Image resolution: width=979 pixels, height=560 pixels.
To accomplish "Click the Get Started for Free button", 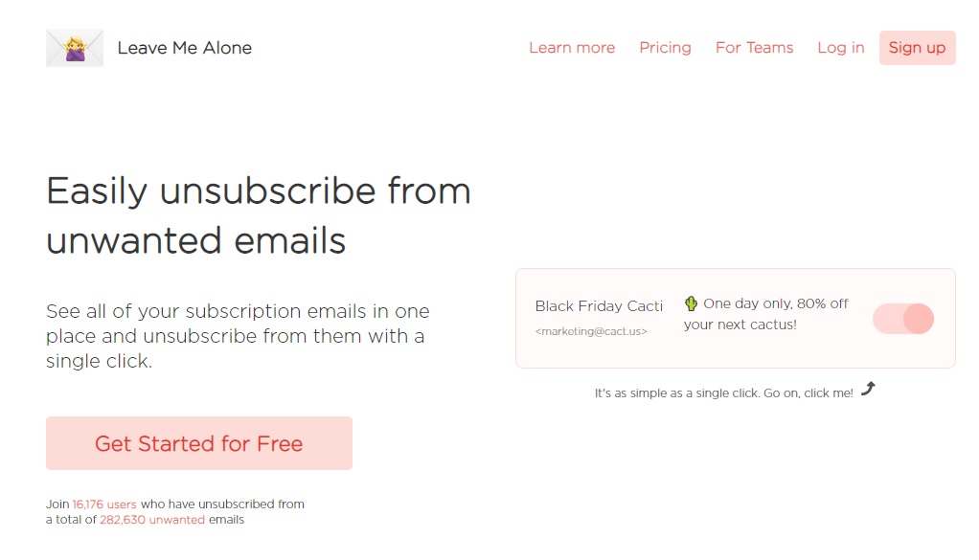I will pos(199,443).
